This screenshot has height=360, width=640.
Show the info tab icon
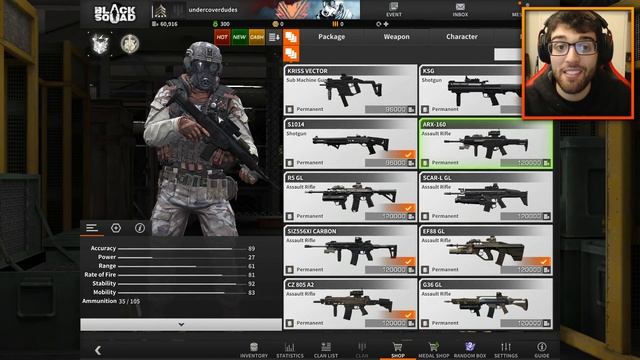tap(140, 228)
